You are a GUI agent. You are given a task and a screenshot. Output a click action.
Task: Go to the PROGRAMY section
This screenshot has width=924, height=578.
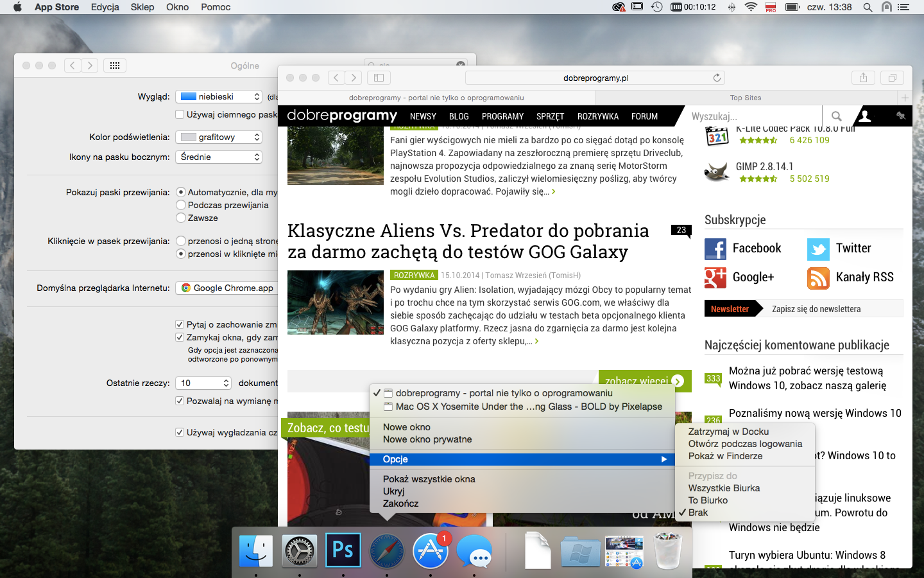(502, 116)
